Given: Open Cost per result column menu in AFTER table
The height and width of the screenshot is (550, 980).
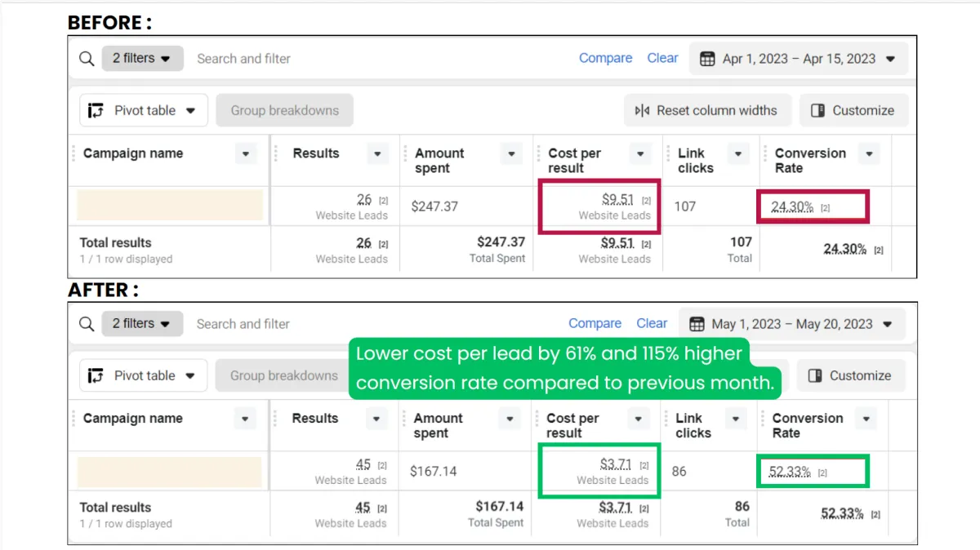Looking at the screenshot, I should coord(639,419).
